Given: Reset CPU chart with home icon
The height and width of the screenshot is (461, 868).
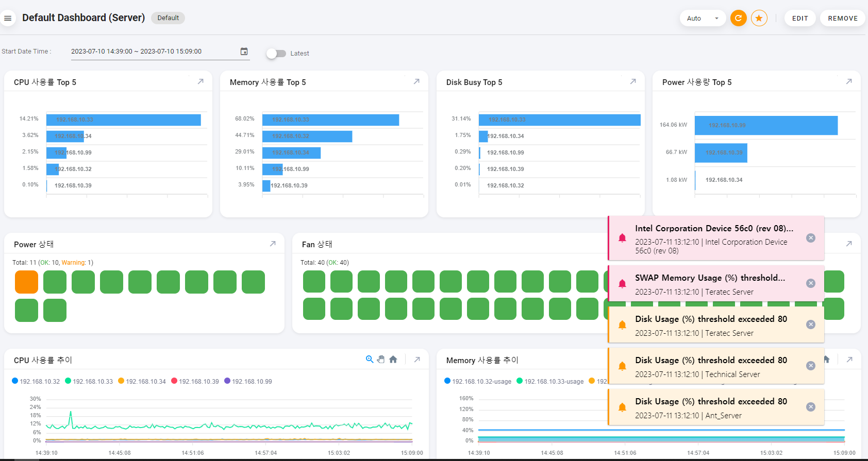Looking at the screenshot, I should 393,360.
